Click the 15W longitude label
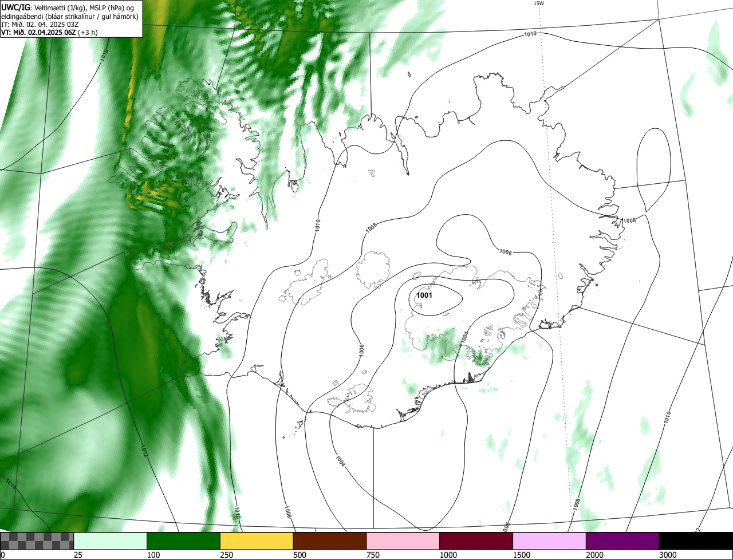 pyautogui.click(x=538, y=3)
